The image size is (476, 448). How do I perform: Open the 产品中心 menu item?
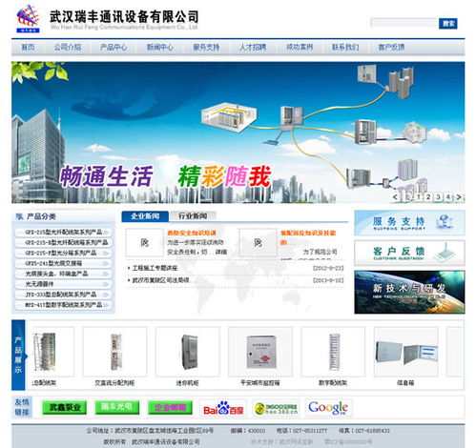[114, 48]
